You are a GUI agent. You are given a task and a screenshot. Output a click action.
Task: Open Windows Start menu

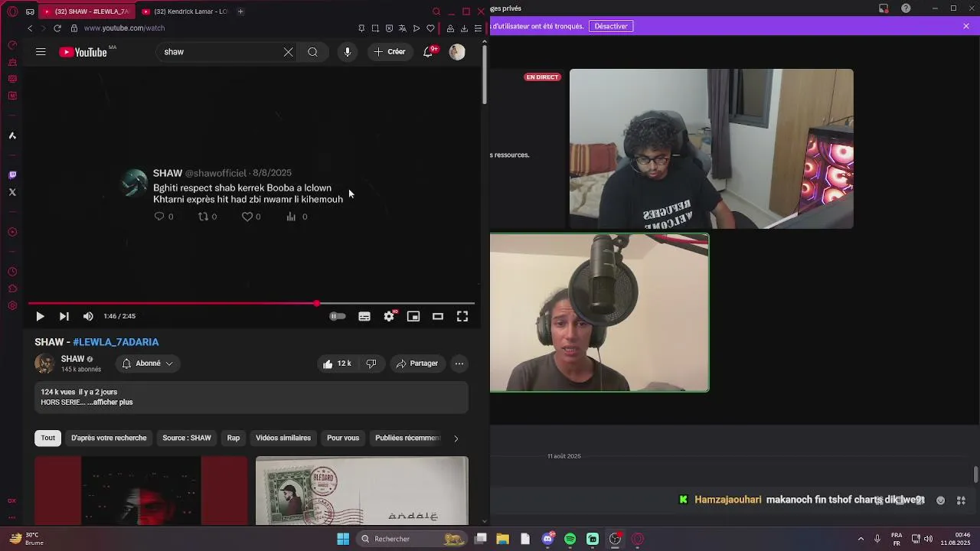click(343, 539)
